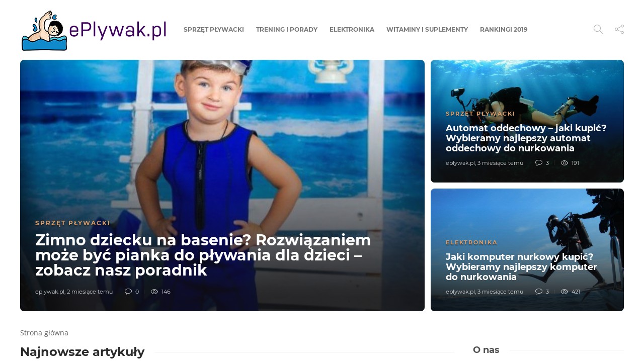The width and height of the screenshot is (644, 361).
Task: Open Witaminy i Suplementy menu
Action: 427,30
